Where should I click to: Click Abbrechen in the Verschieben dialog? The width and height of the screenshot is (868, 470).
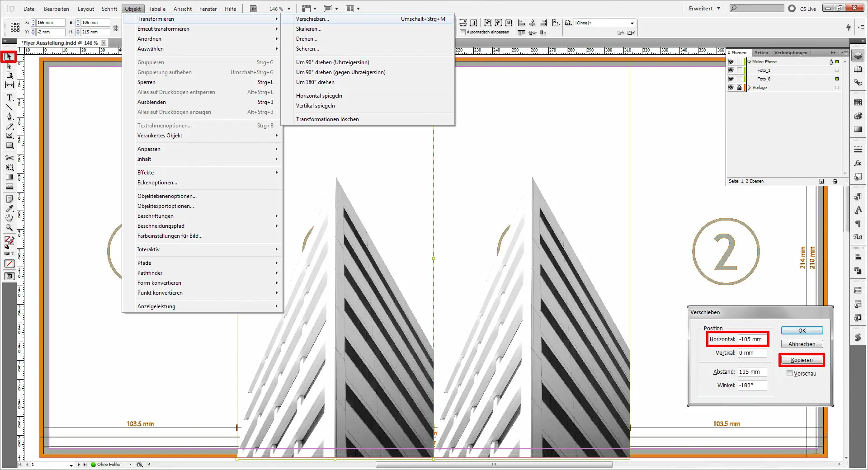pyautogui.click(x=802, y=344)
